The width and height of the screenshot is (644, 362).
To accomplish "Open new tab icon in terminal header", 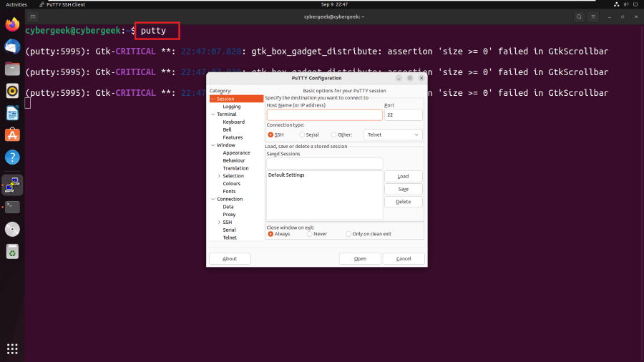I will [x=33, y=17].
